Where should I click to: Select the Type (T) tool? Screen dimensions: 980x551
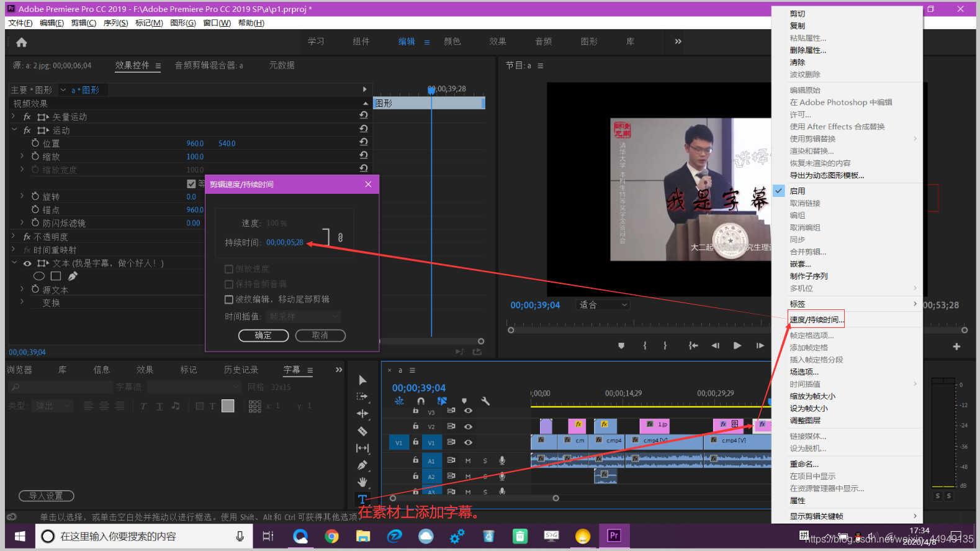pyautogui.click(x=362, y=499)
